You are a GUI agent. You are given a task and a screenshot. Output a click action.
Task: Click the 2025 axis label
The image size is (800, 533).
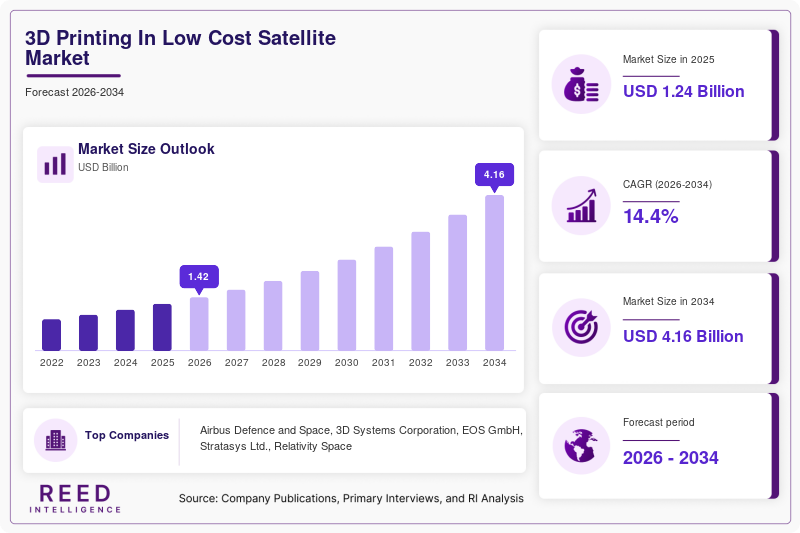[162, 363]
